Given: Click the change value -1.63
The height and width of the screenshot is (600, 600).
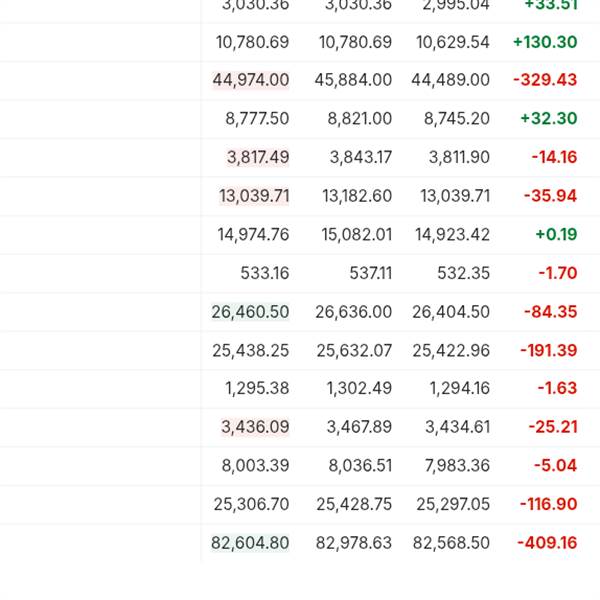Looking at the screenshot, I should coord(557,388).
